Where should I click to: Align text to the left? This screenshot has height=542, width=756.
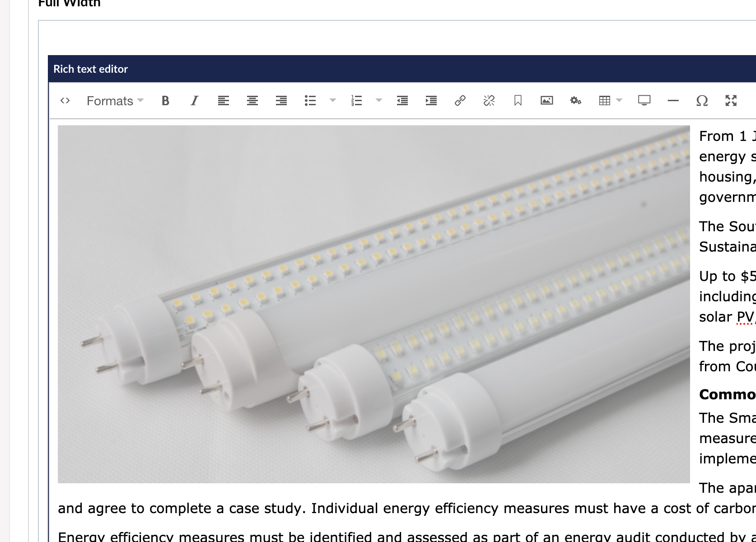click(x=223, y=101)
